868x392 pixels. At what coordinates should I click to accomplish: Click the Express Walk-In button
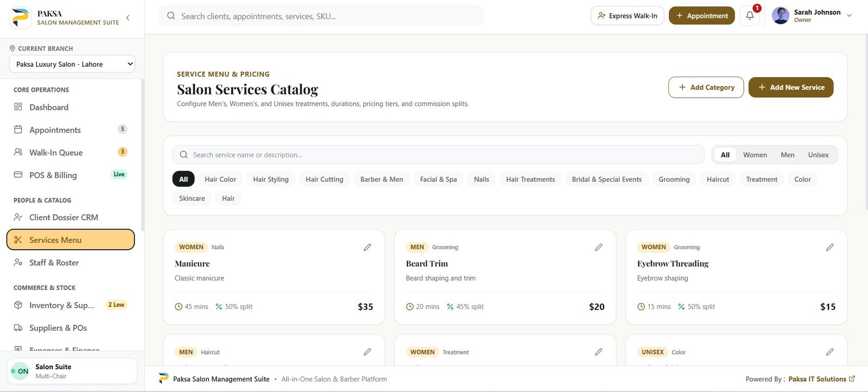[627, 16]
